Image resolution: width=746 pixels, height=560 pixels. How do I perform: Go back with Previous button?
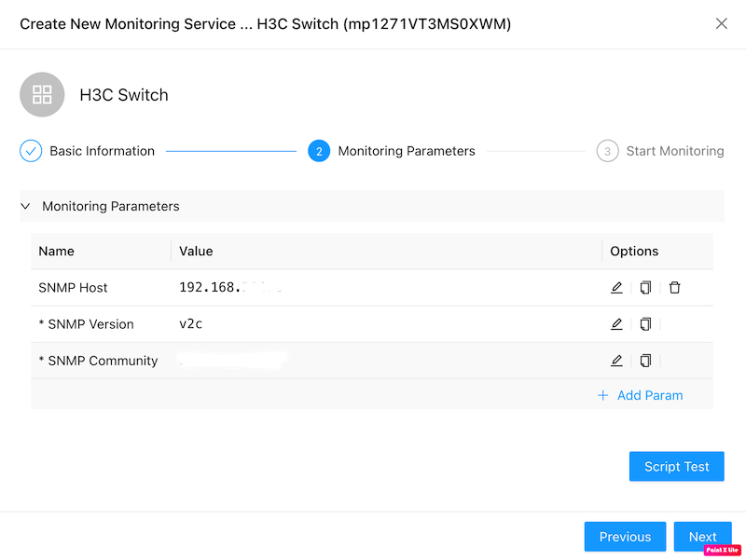(625, 537)
